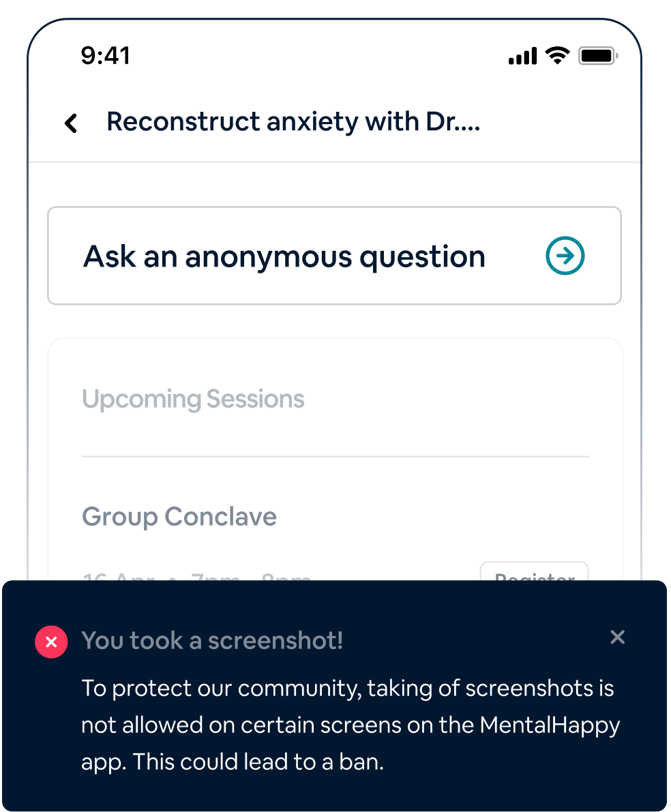The height and width of the screenshot is (812, 671).
Task: Select the "Upcoming Sessions" heading
Action: (x=193, y=399)
